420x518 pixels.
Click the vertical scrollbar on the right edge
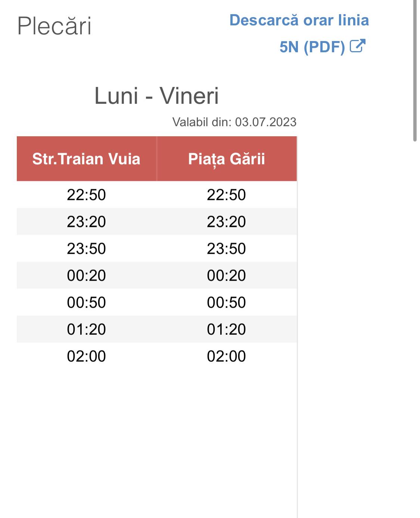click(415, 71)
